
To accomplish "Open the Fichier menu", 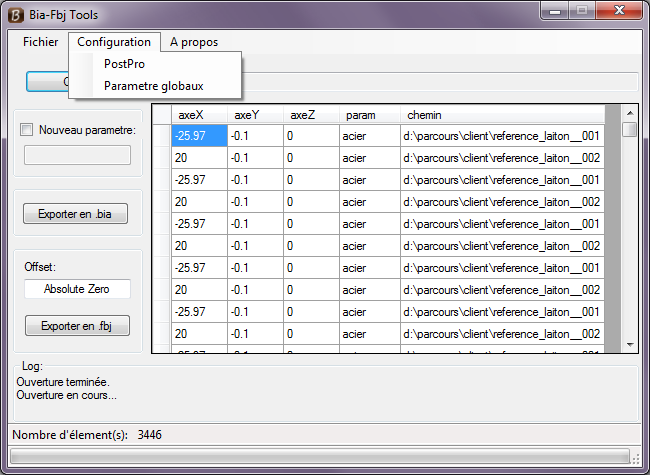I will tap(41, 42).
